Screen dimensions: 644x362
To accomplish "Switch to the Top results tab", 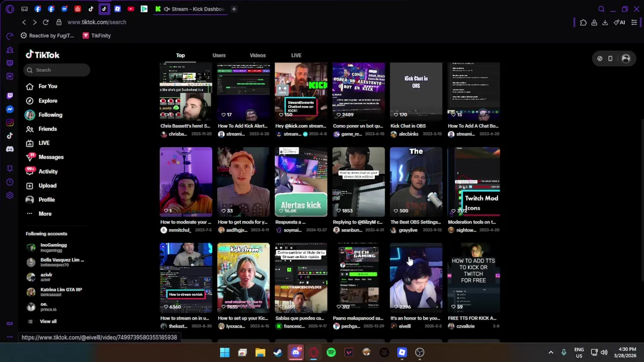I will click(x=180, y=55).
